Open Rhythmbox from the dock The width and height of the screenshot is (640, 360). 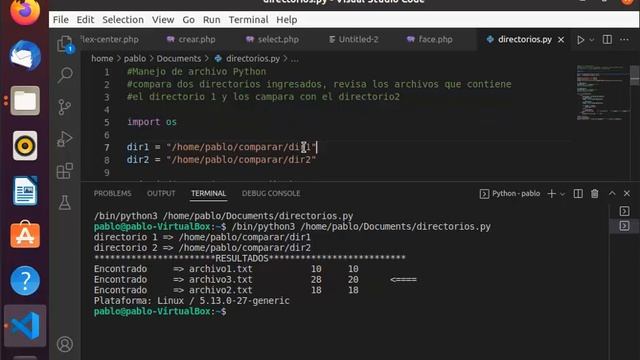(x=25, y=146)
